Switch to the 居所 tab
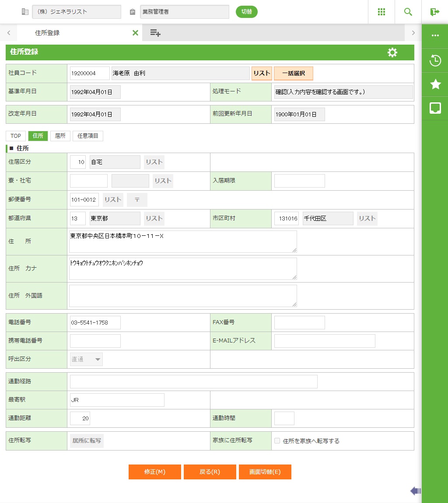 click(x=60, y=136)
